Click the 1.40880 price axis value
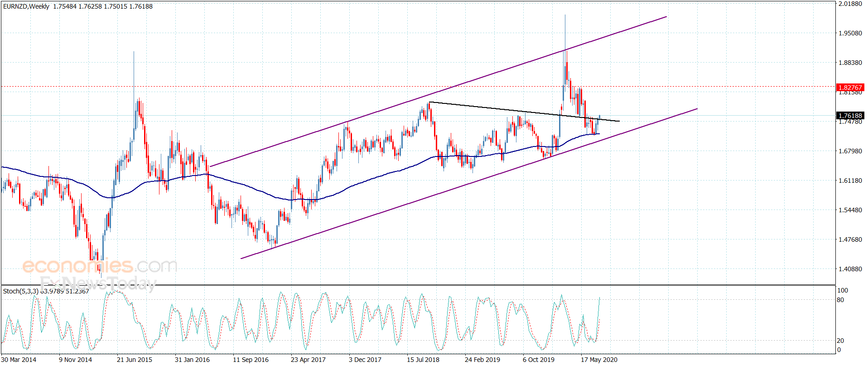868x366 pixels. pos(850,269)
